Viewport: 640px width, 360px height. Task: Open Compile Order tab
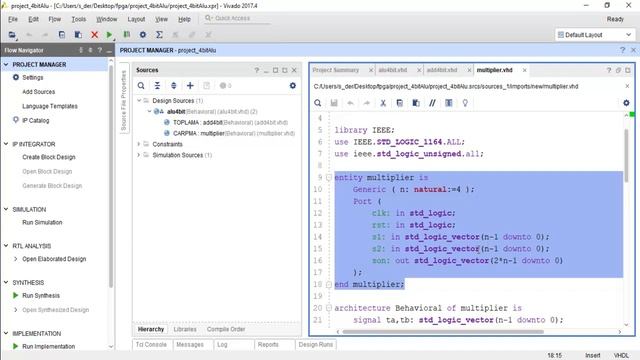226,329
